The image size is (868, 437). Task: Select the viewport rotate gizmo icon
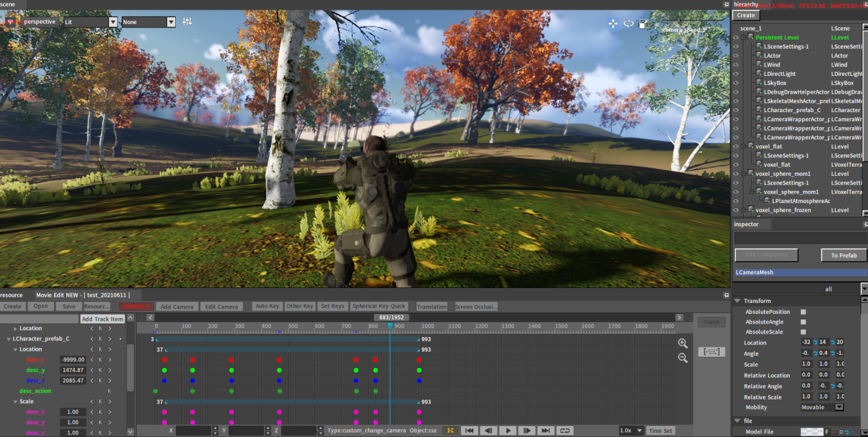629,23
